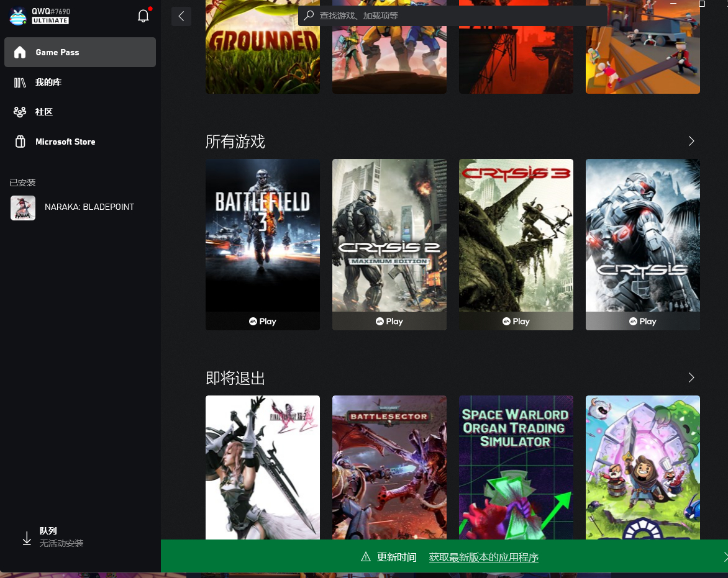The image size is (728, 578).
Task: Expand the 所有游戏 section arrow
Action: 691,141
